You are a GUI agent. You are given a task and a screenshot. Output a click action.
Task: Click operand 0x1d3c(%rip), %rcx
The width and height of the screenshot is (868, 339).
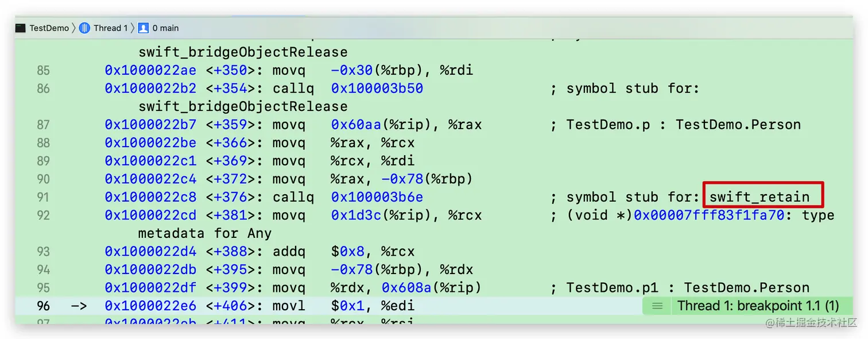point(406,215)
